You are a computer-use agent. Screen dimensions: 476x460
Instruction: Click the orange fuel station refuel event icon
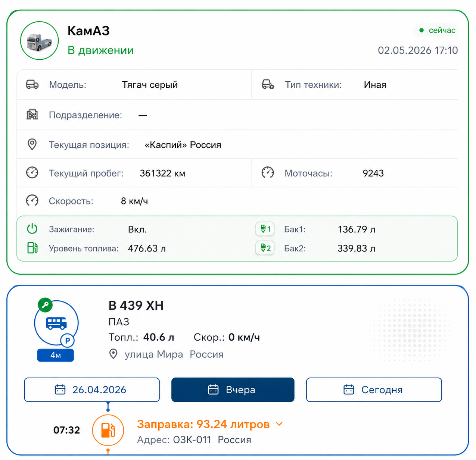[108, 430]
